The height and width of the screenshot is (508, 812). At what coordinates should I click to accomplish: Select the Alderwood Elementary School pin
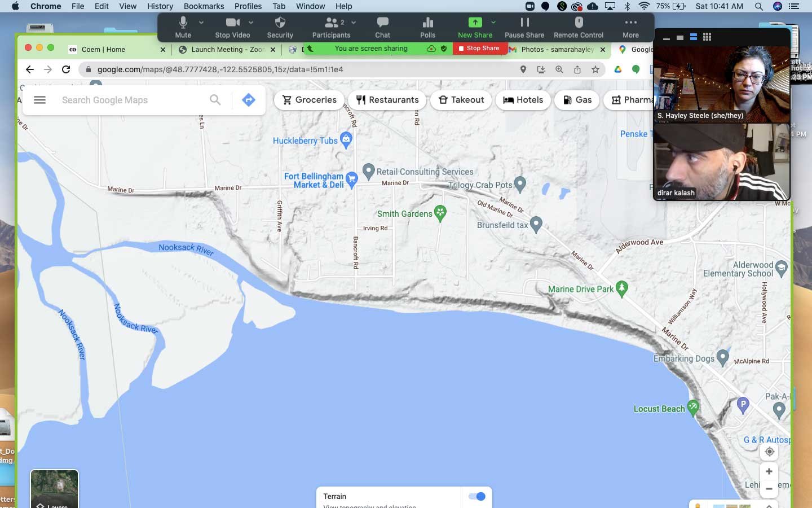781,268
